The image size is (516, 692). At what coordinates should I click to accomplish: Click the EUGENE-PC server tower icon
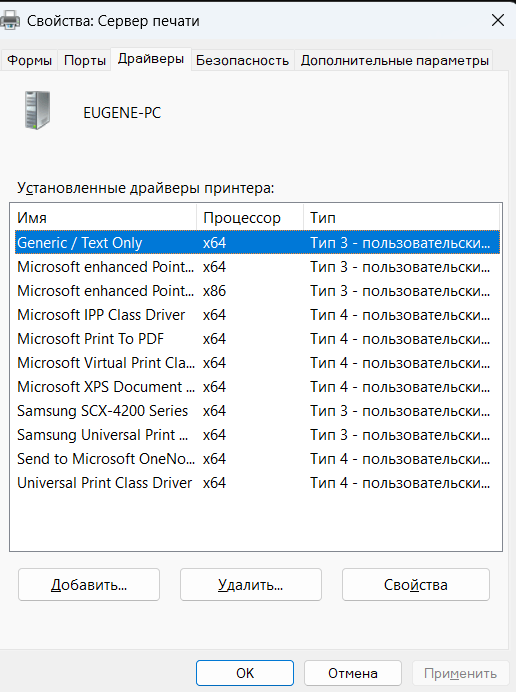coord(38,110)
